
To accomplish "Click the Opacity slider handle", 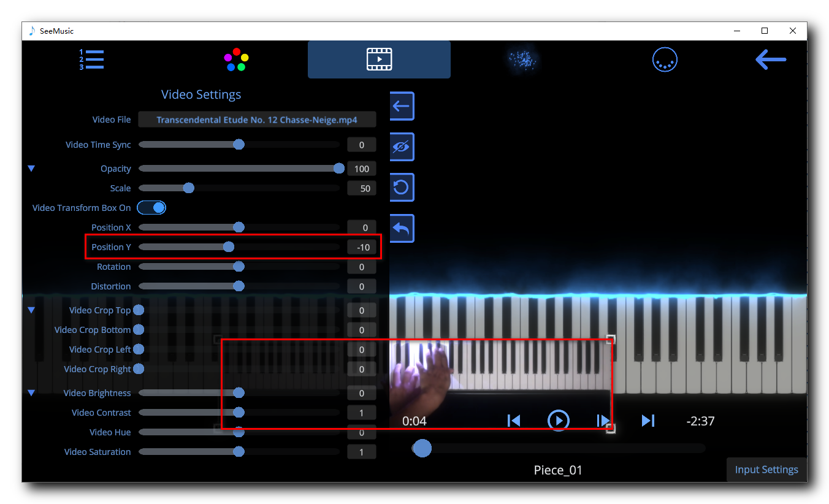I will (x=339, y=169).
